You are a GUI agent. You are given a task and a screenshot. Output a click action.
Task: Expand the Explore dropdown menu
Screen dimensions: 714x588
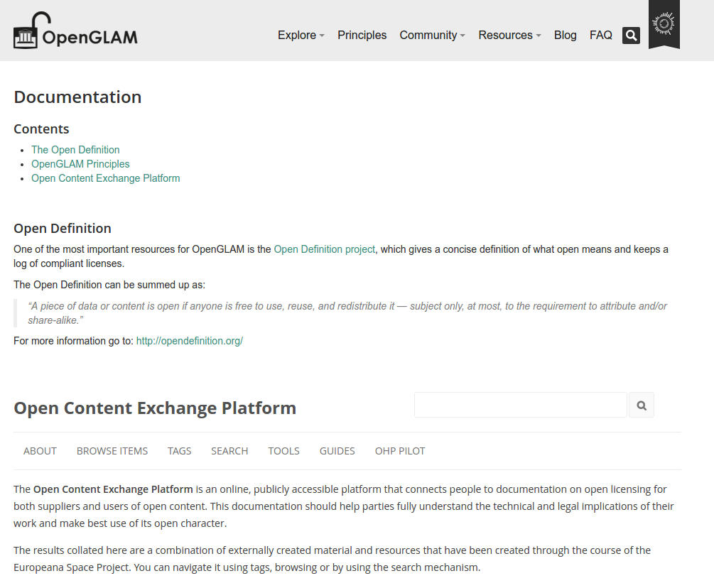pos(301,36)
